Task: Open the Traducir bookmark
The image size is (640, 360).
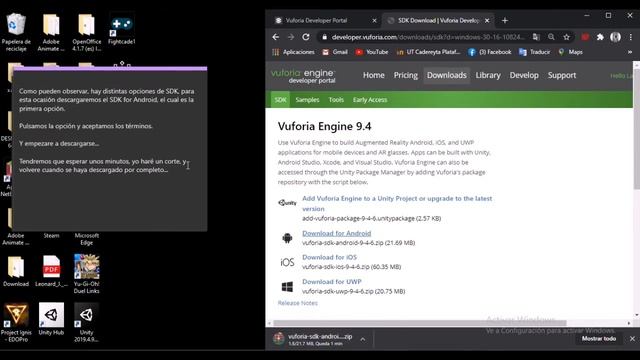Action: tap(534, 52)
